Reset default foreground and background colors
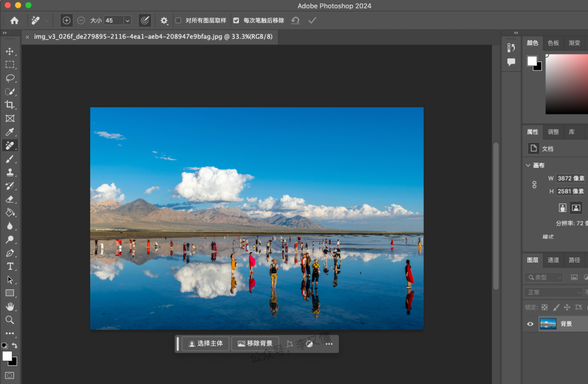588x384 pixels. [x=5, y=345]
